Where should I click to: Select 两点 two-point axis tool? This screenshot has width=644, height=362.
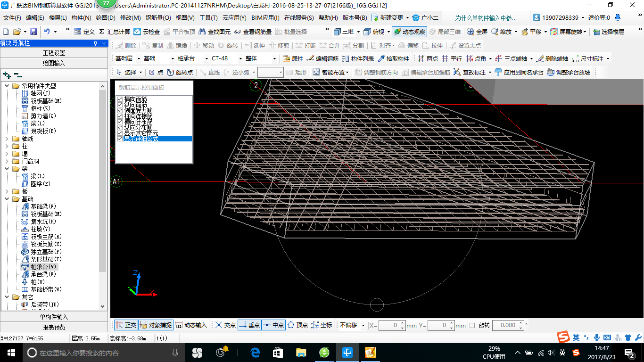pyautogui.click(x=428, y=59)
